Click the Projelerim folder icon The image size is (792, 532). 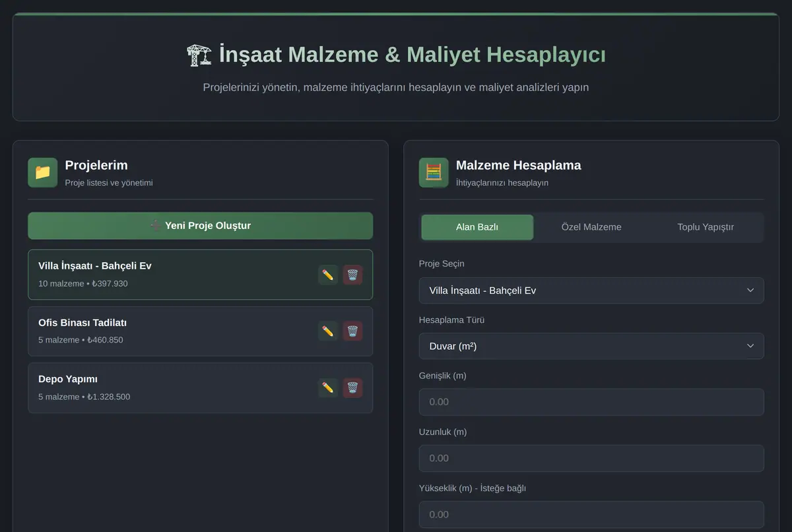(x=43, y=172)
